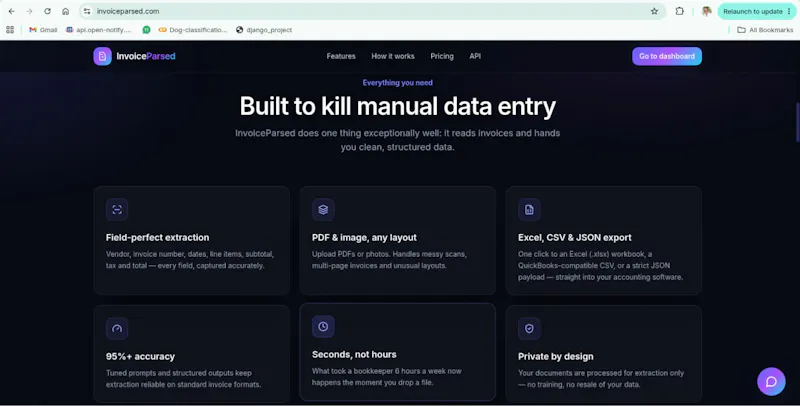
Task: Click the Field-perfect extraction scan icon
Action: click(117, 210)
